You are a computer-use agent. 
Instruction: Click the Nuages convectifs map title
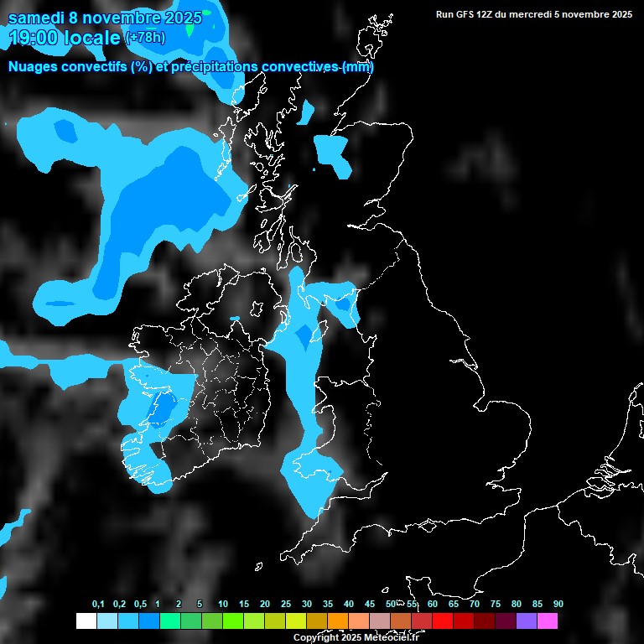(190, 67)
